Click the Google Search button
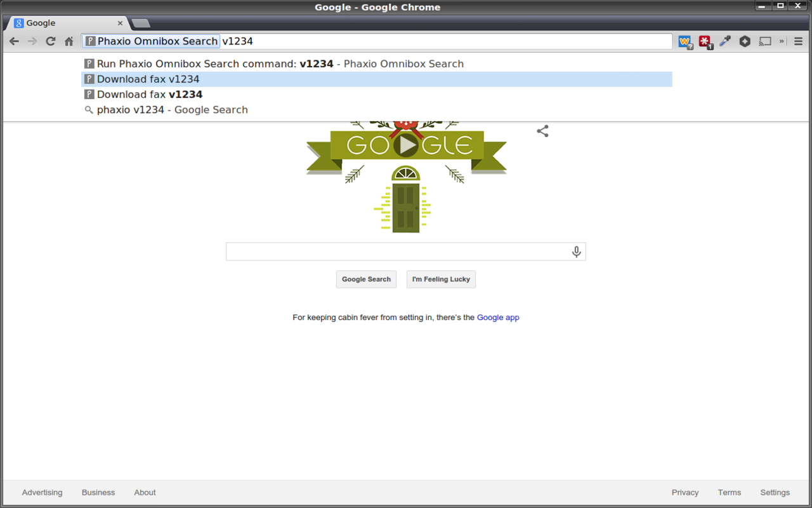 coord(366,279)
